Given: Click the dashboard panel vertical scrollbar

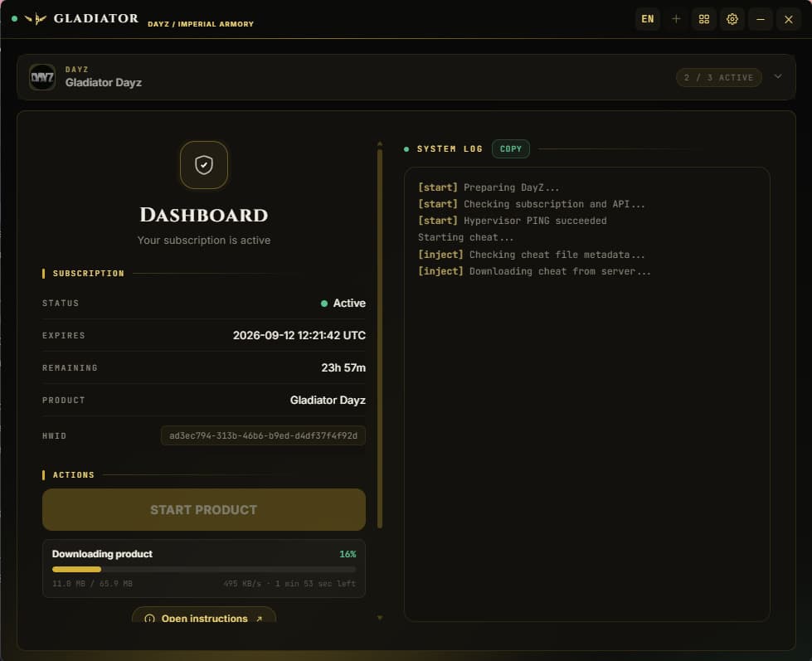Looking at the screenshot, I should click(x=380, y=339).
